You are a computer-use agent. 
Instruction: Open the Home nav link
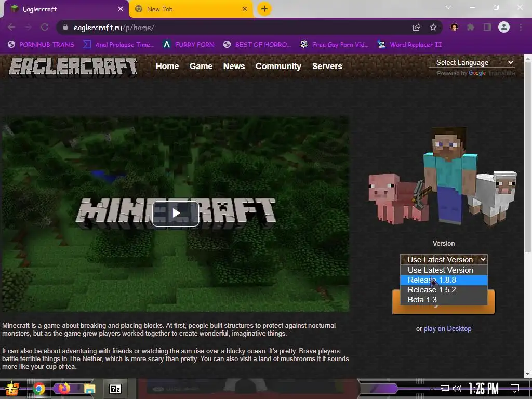[x=167, y=66]
